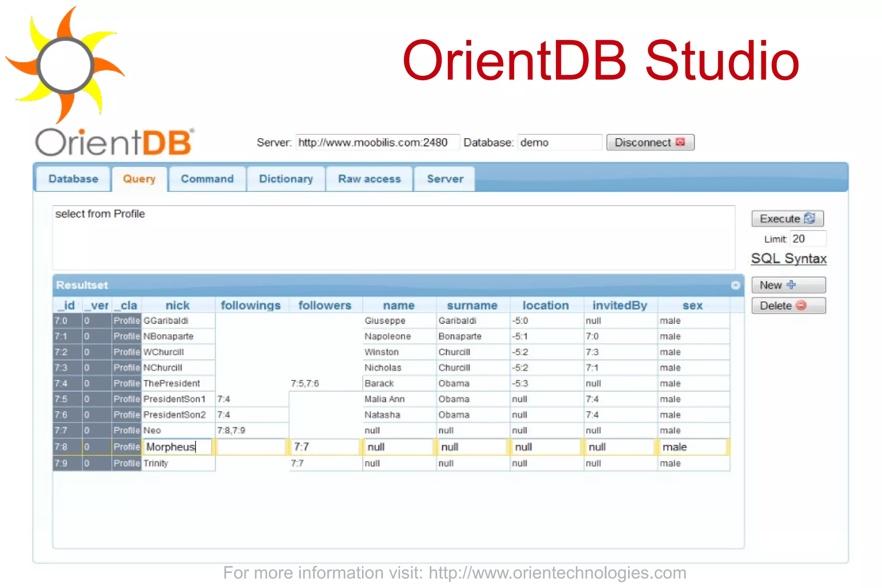The width and height of the screenshot is (882, 588).
Task: Sort by the surname column header
Action: 472,305
